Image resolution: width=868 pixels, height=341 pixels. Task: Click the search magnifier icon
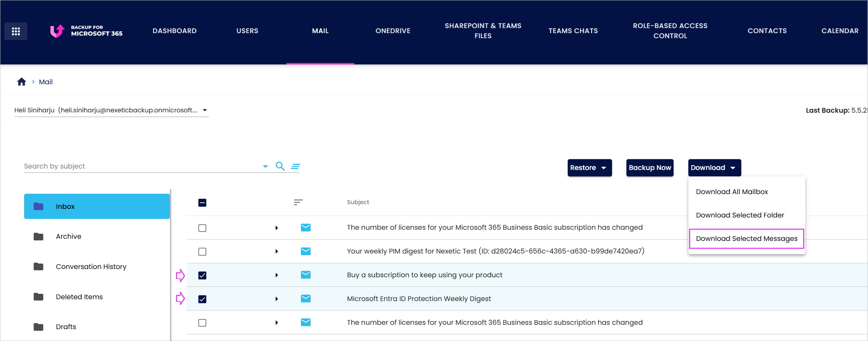pos(280,166)
